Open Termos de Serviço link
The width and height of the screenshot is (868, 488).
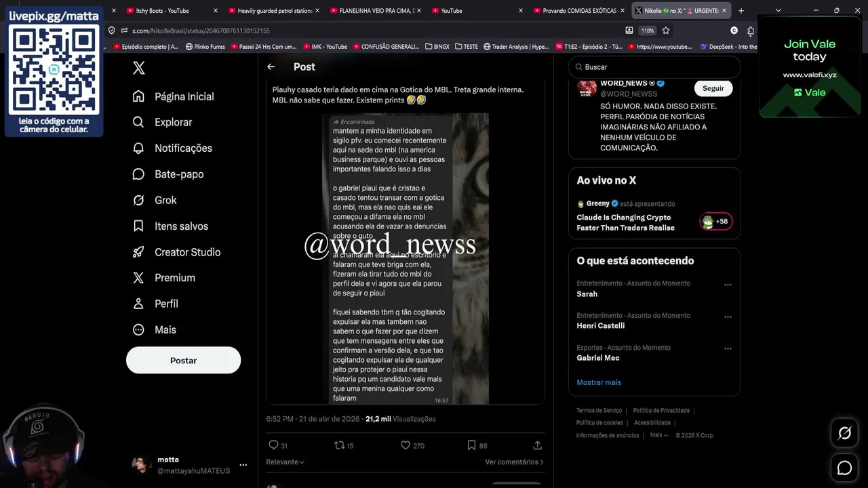(599, 411)
